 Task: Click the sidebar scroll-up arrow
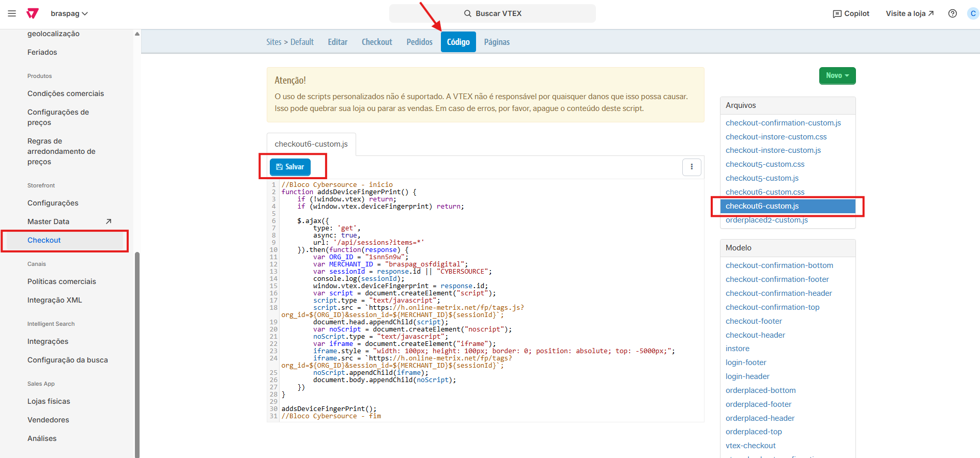pos(137,34)
